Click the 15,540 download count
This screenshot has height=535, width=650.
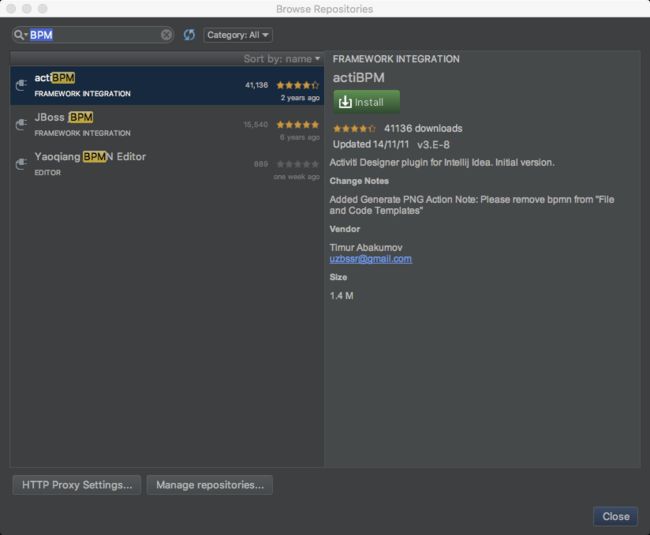255,125
